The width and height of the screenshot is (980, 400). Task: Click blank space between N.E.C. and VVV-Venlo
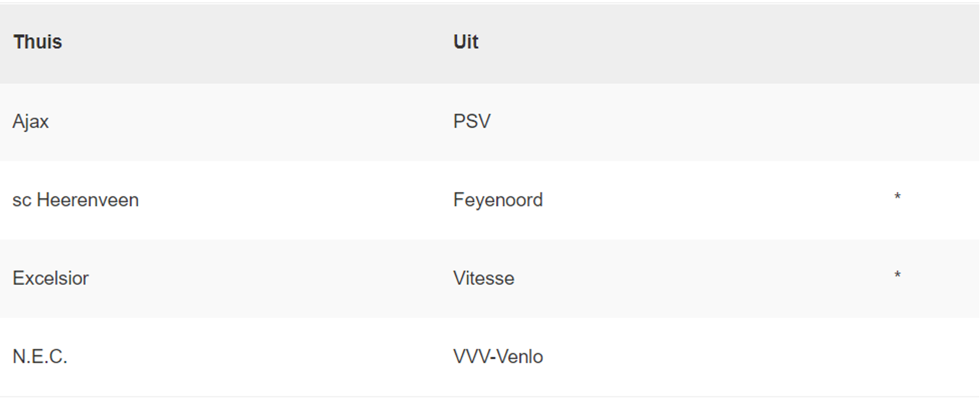tap(255, 357)
